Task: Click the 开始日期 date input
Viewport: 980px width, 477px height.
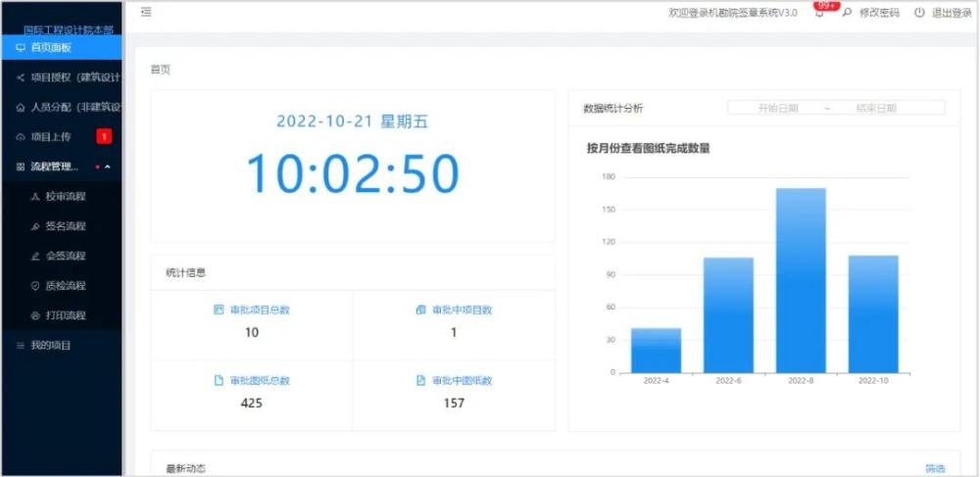Action: [778, 109]
